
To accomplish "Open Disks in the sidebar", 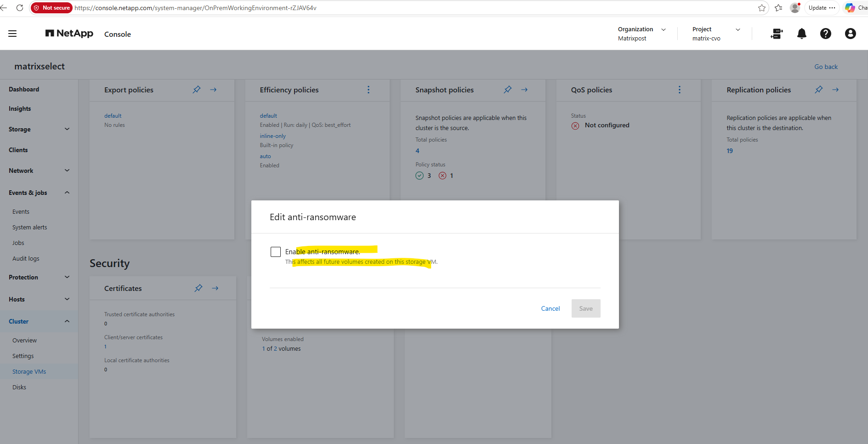I will pyautogui.click(x=19, y=387).
